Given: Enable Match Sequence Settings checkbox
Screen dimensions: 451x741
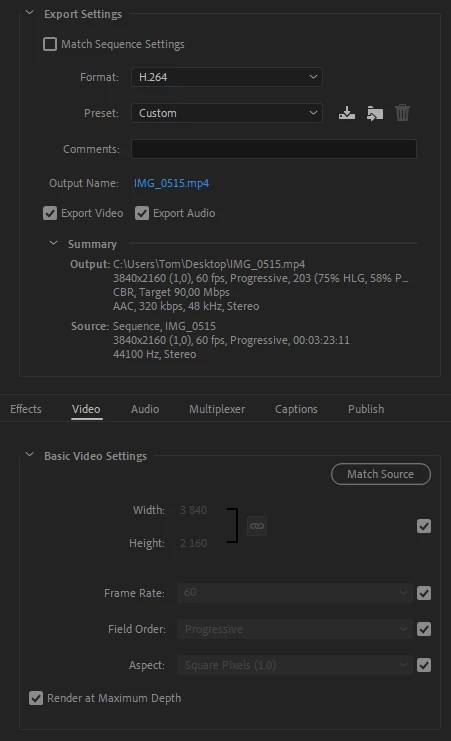Looking at the screenshot, I should coord(50,44).
